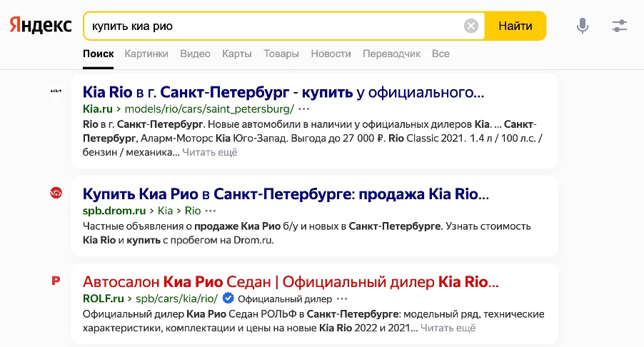
Task: Click the Найти search button
Action: coord(515,26)
